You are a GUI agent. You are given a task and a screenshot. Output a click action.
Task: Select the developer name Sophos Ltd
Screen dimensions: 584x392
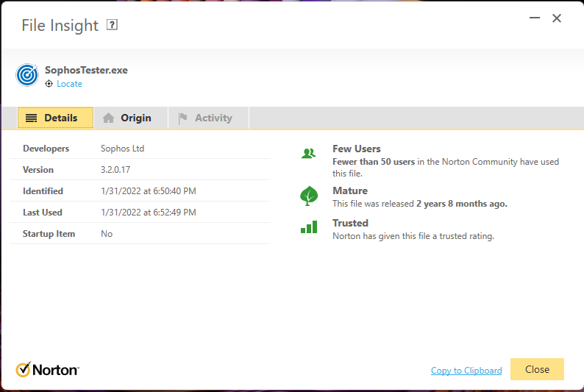pyautogui.click(x=122, y=148)
